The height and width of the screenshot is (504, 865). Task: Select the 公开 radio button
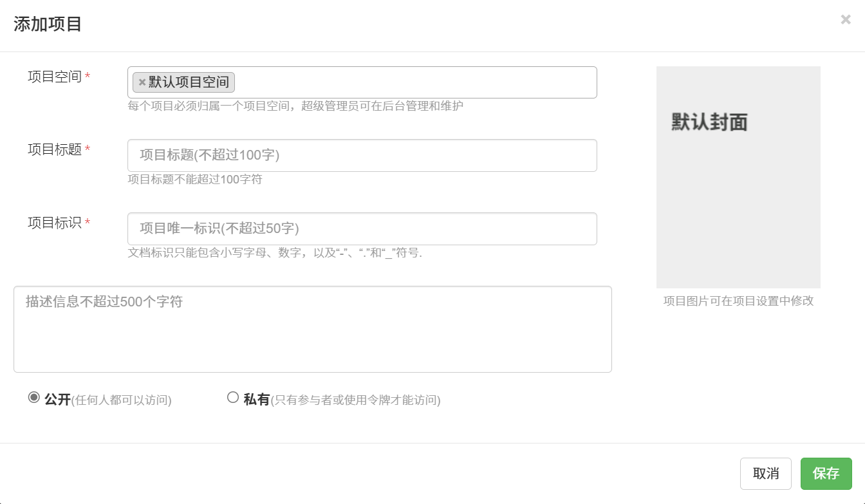coord(34,398)
